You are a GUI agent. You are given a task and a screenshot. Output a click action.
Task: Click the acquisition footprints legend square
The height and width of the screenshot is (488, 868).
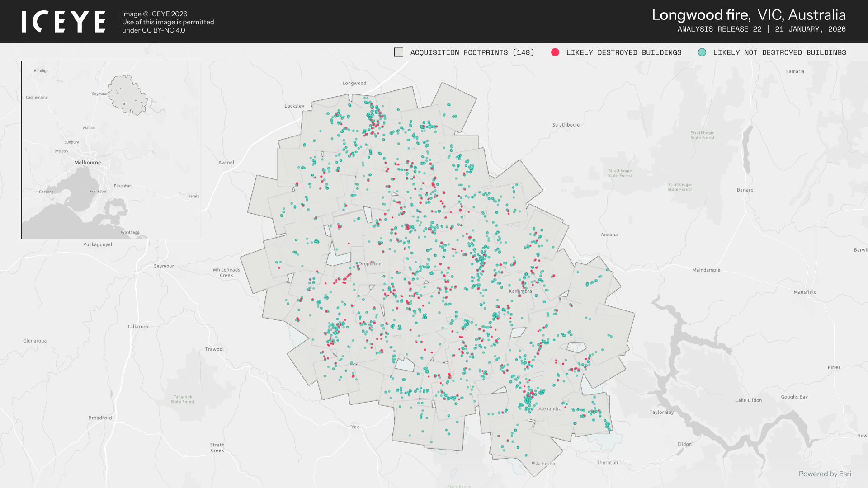(398, 52)
